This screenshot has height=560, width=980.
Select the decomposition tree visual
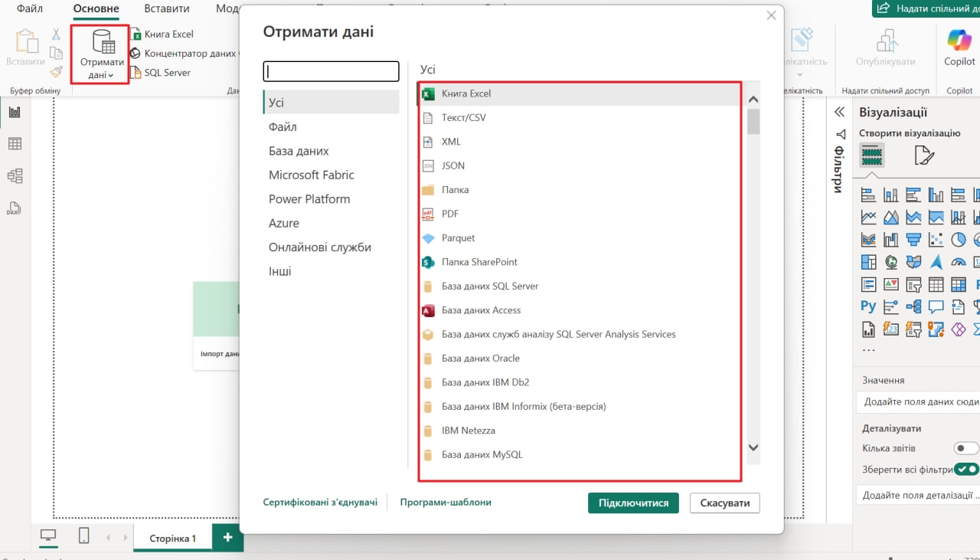(x=913, y=307)
